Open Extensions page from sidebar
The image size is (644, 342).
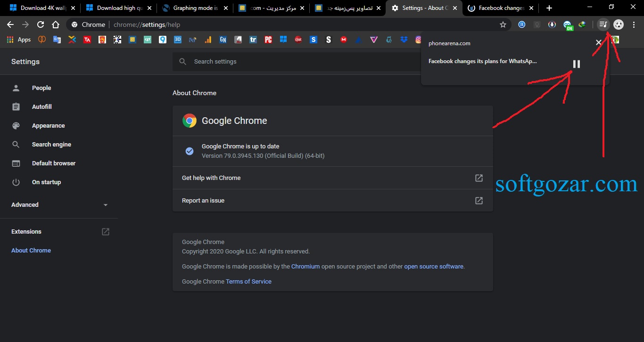[59, 232]
